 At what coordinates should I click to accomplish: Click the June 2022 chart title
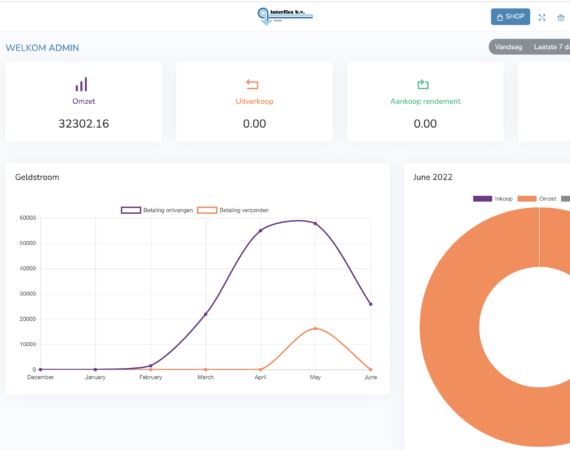[x=433, y=177]
